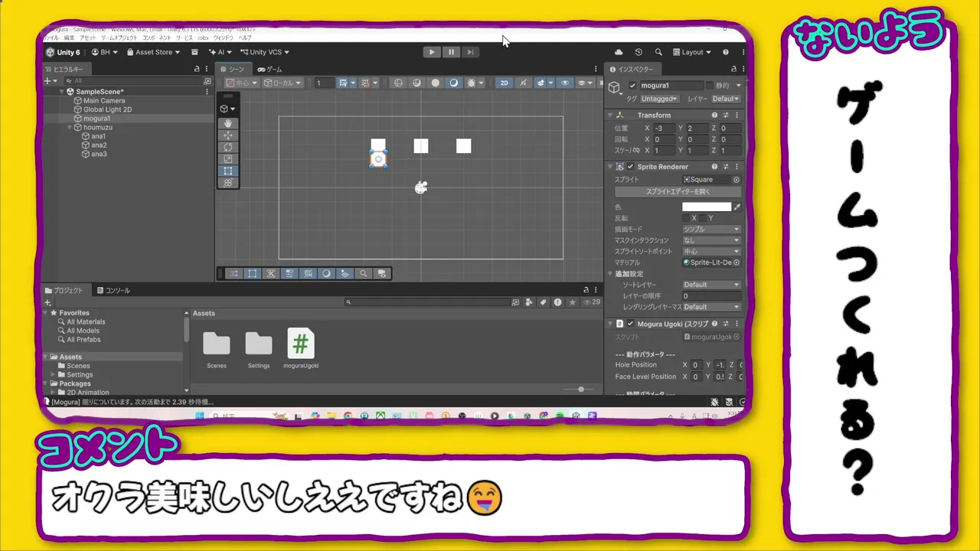Toggle scene lighting icon
Viewport: 980px width, 551px height.
click(x=454, y=83)
